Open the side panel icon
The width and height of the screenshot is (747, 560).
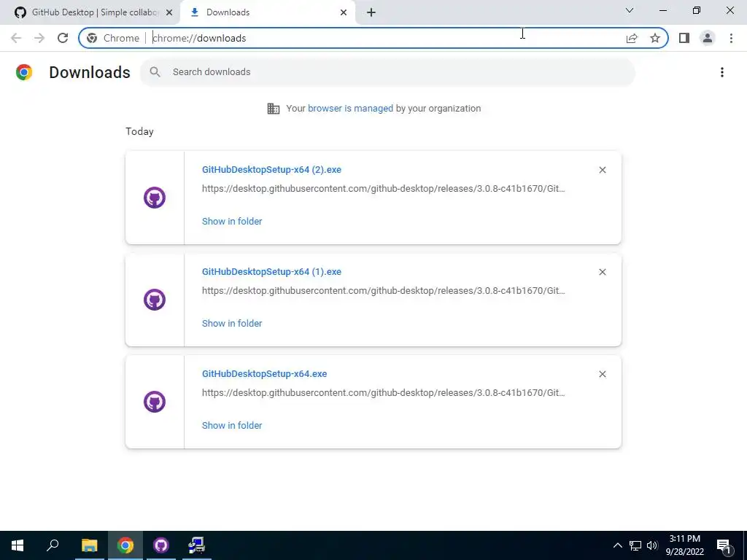click(x=684, y=38)
